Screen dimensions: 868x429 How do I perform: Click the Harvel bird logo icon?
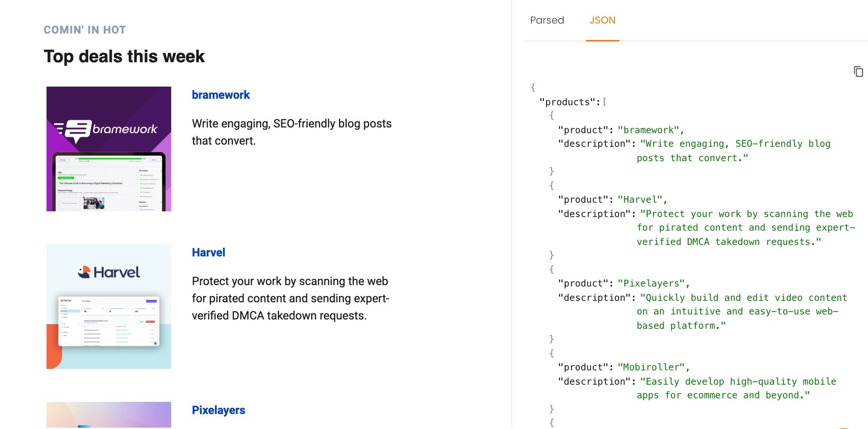click(84, 272)
